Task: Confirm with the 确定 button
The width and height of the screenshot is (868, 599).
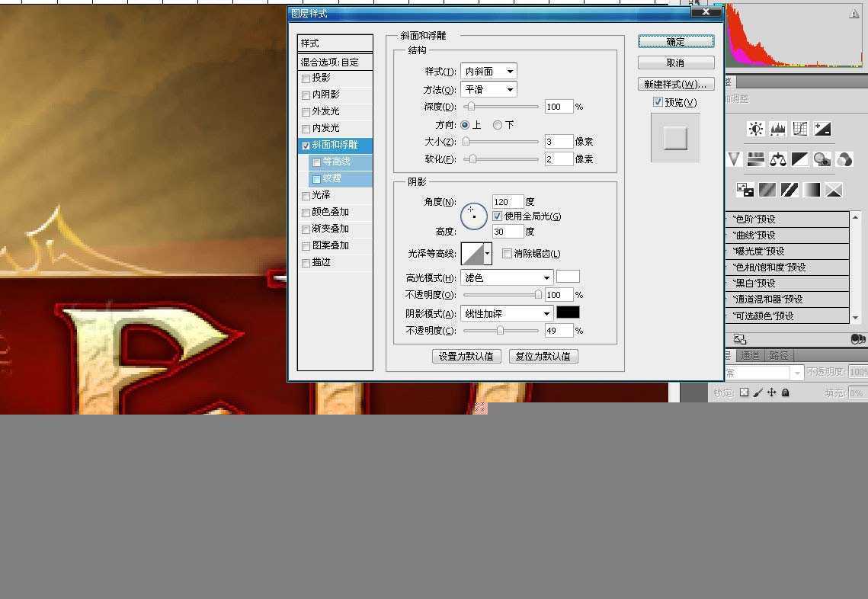Action: click(676, 41)
